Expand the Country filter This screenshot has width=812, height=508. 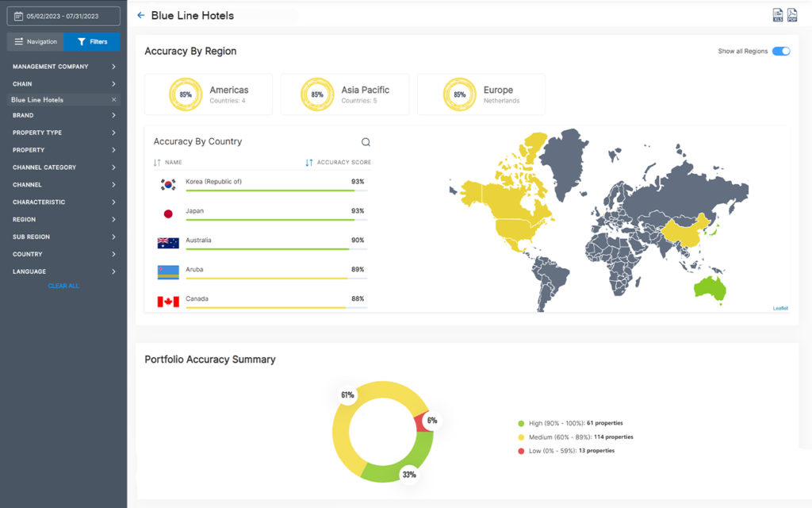[x=63, y=254]
